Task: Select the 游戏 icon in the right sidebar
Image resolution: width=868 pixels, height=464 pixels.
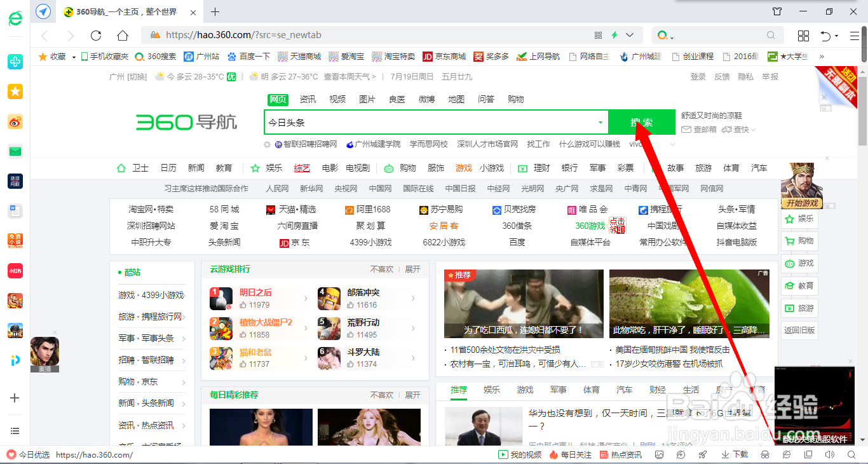Action: point(799,263)
